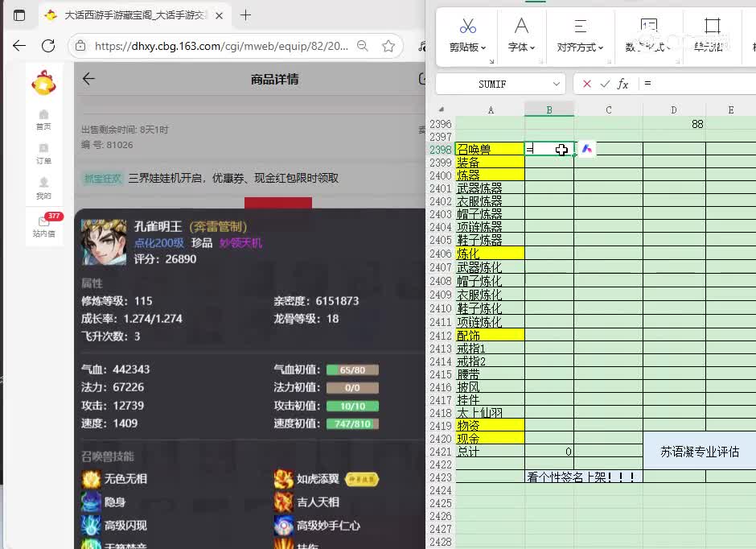Open 订单 in the site sidebar
756x549 pixels.
click(x=44, y=154)
